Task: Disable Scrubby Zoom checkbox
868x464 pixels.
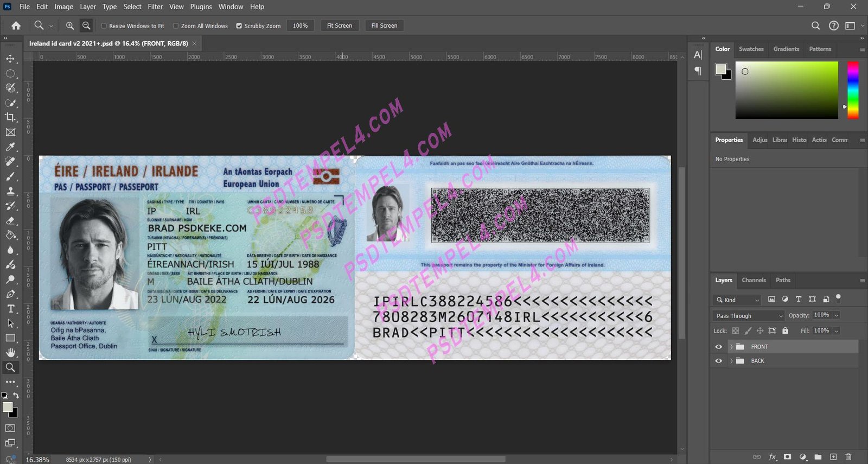Action: (239, 26)
